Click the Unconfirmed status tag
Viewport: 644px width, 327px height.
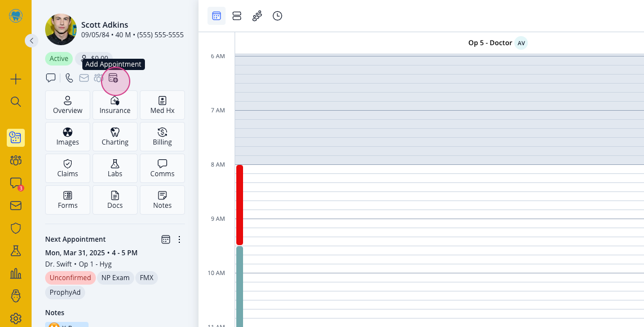[70, 278]
